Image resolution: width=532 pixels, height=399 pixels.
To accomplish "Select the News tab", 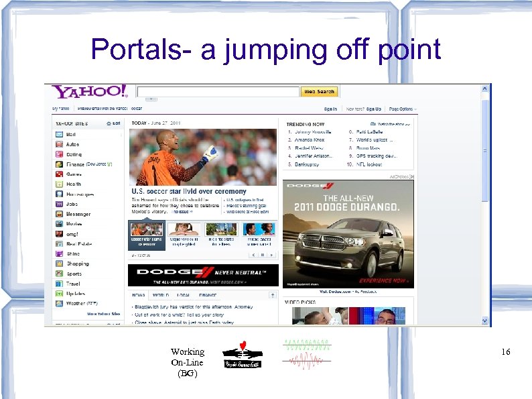I will [139, 295].
